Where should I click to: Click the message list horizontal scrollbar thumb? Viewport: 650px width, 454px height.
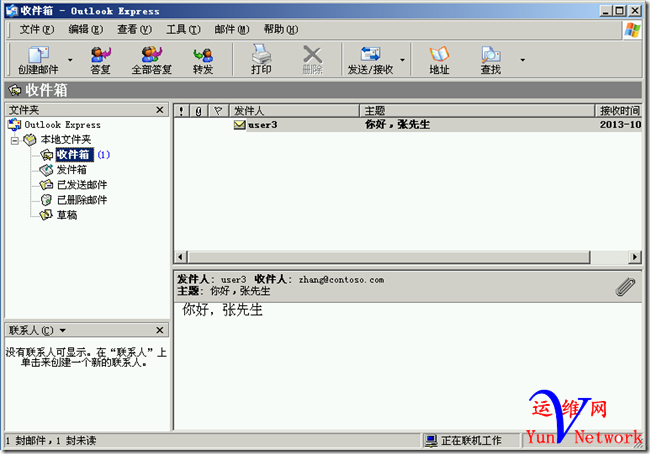click(x=388, y=257)
